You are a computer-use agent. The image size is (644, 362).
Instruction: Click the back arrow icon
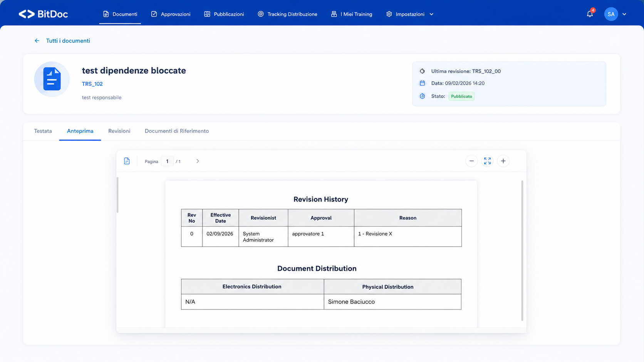pyautogui.click(x=37, y=41)
